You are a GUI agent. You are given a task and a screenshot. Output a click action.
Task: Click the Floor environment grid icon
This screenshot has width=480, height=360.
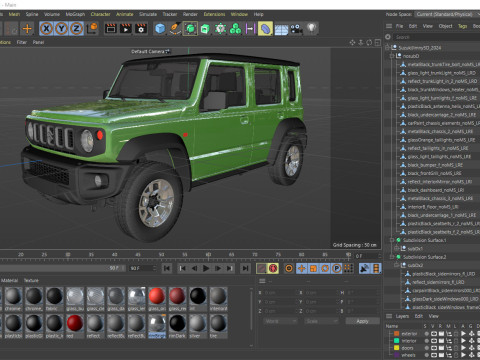281,29
